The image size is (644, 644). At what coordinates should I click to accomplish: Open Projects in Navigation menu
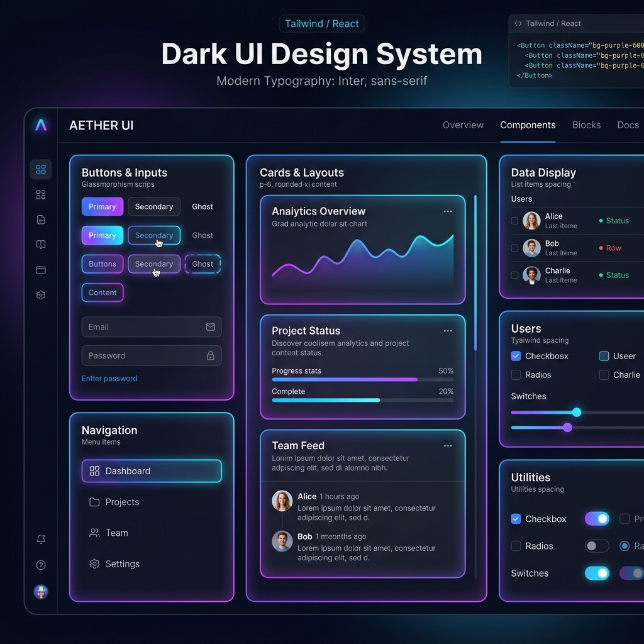coord(152,502)
